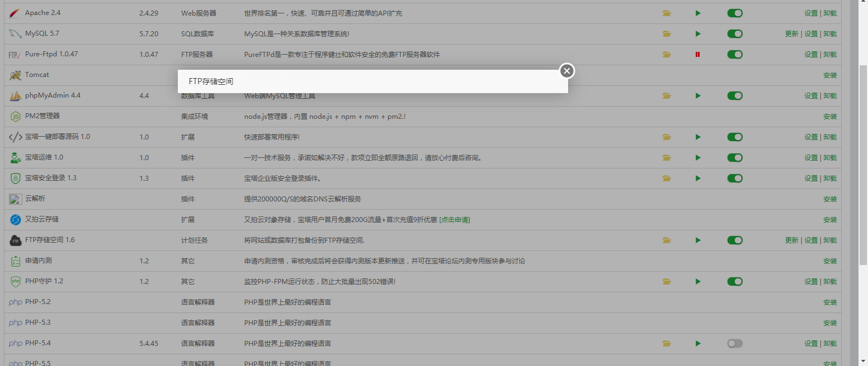Open folder icon for Pure-Ftpd

[x=667, y=55]
